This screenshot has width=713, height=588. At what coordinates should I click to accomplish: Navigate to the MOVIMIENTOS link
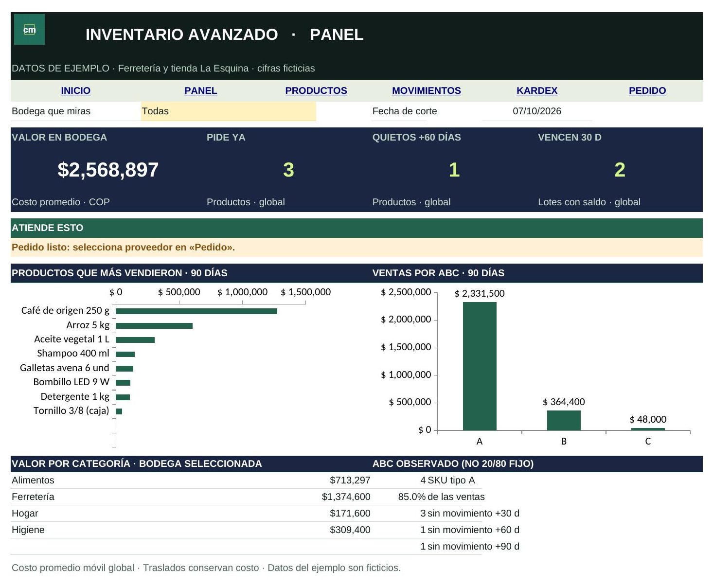[x=426, y=90]
